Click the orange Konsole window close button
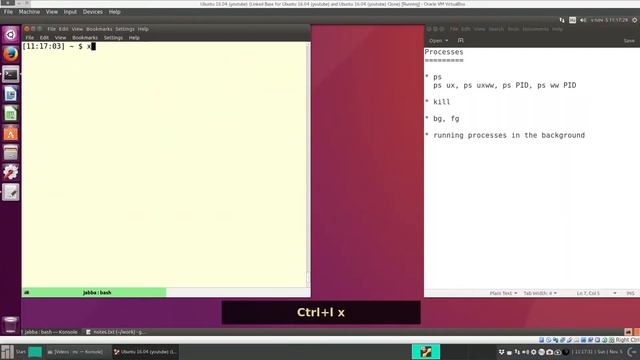The image size is (640, 360). pos(27,29)
